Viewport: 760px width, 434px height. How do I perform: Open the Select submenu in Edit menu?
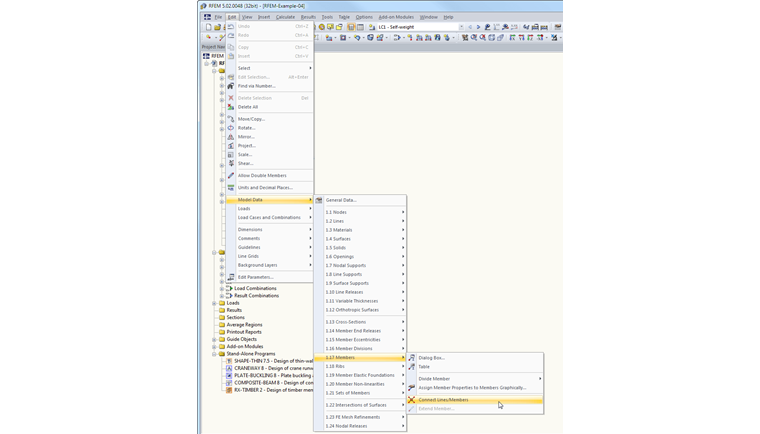269,68
